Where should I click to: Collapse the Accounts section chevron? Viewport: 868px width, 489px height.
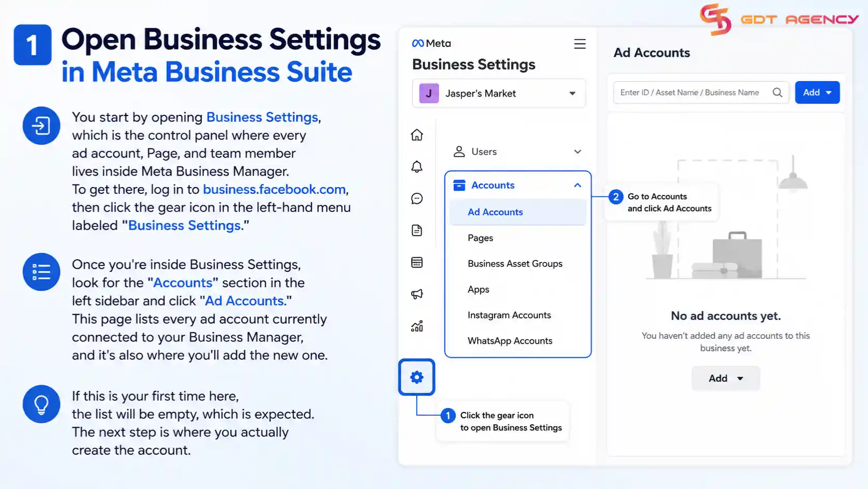coord(578,186)
